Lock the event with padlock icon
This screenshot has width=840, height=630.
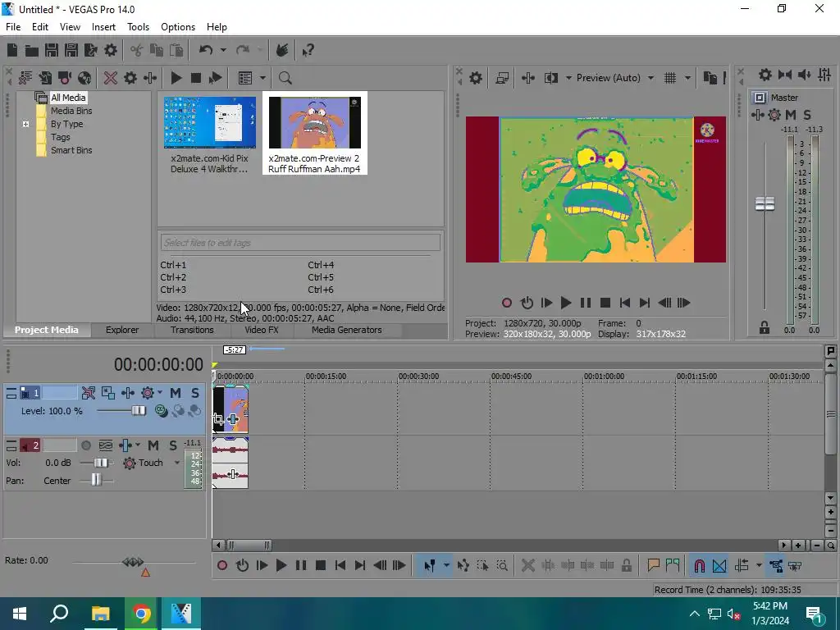[x=626, y=566]
